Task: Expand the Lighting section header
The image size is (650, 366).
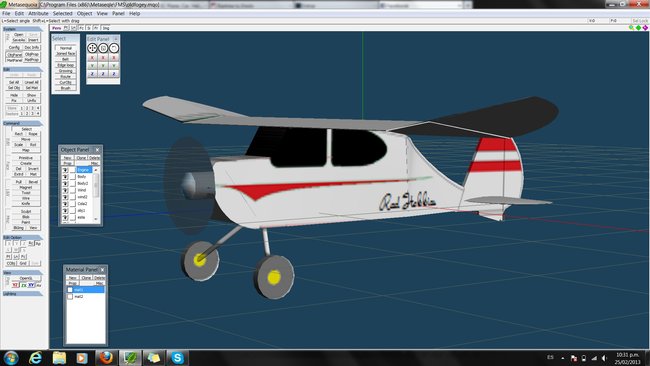Action: (x=22, y=293)
